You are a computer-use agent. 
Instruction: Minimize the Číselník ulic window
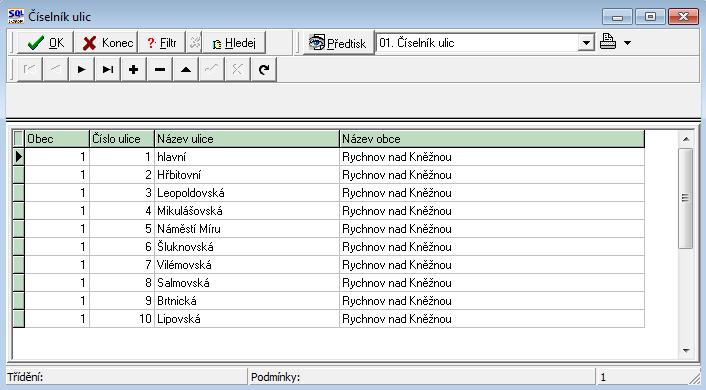[x=617, y=17]
